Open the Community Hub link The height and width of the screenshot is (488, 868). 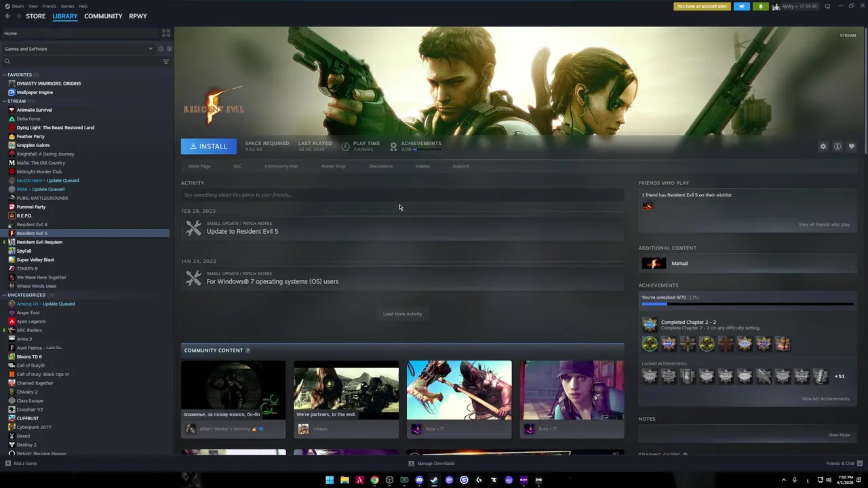(x=281, y=166)
